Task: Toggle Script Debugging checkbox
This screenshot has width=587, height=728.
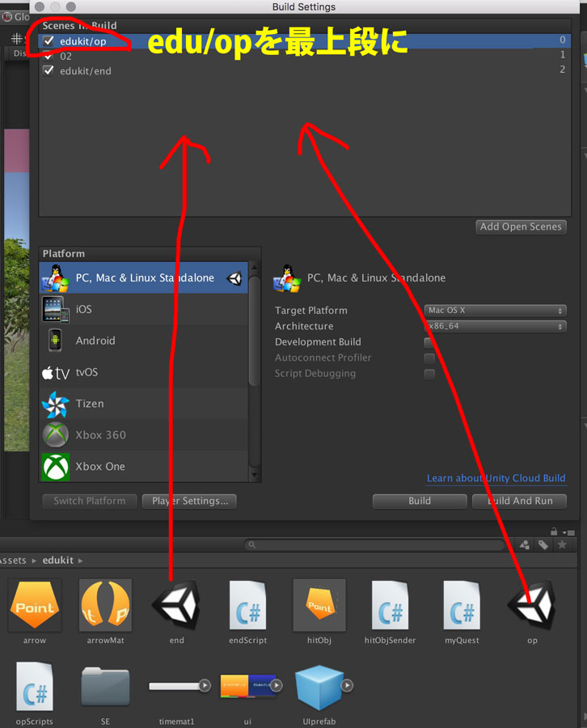Action: [x=429, y=374]
